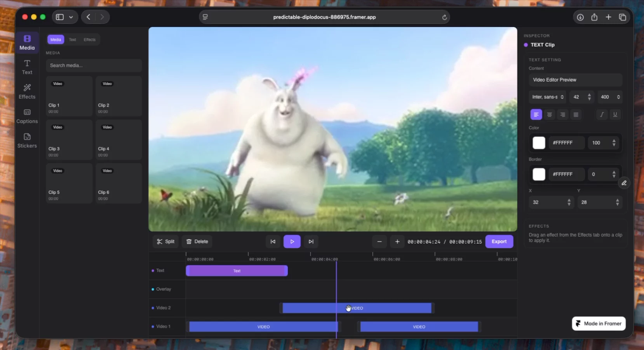The image size is (644, 350).
Task: Show browser downloads
Action: pyautogui.click(x=580, y=17)
